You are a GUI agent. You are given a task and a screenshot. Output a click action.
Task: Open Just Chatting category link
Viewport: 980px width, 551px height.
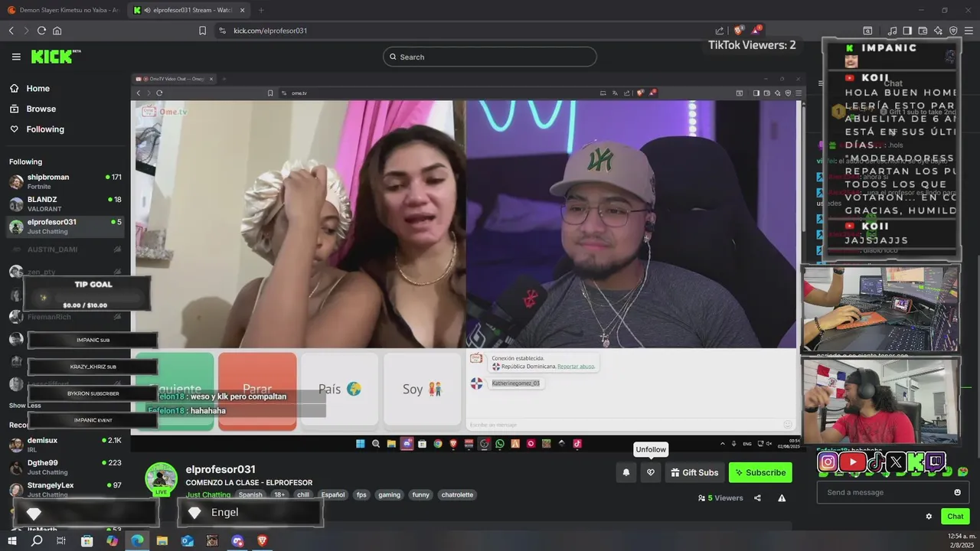tap(207, 495)
